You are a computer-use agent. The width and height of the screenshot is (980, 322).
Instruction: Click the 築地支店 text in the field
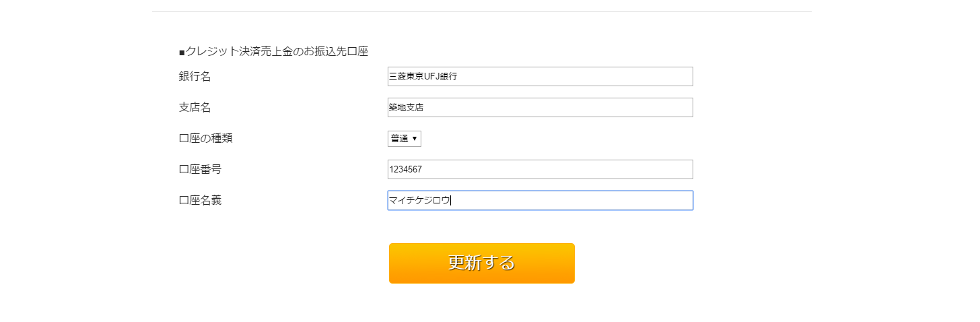pos(406,108)
